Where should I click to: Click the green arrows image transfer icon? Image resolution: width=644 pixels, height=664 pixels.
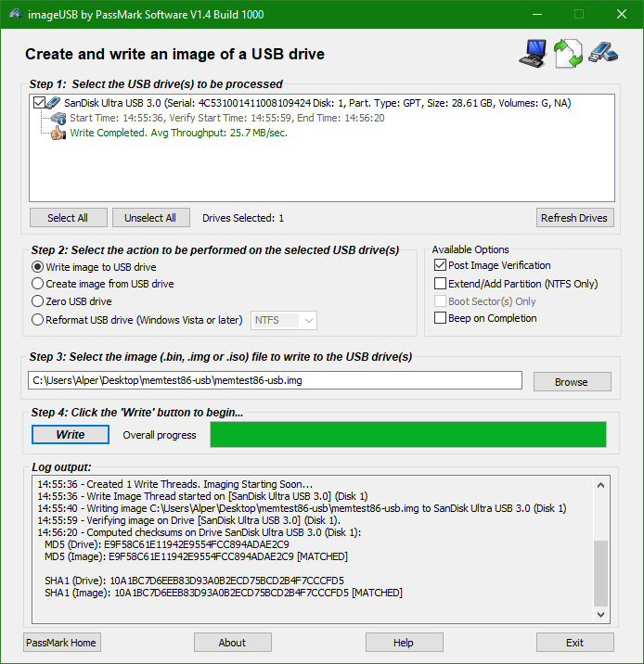point(568,54)
